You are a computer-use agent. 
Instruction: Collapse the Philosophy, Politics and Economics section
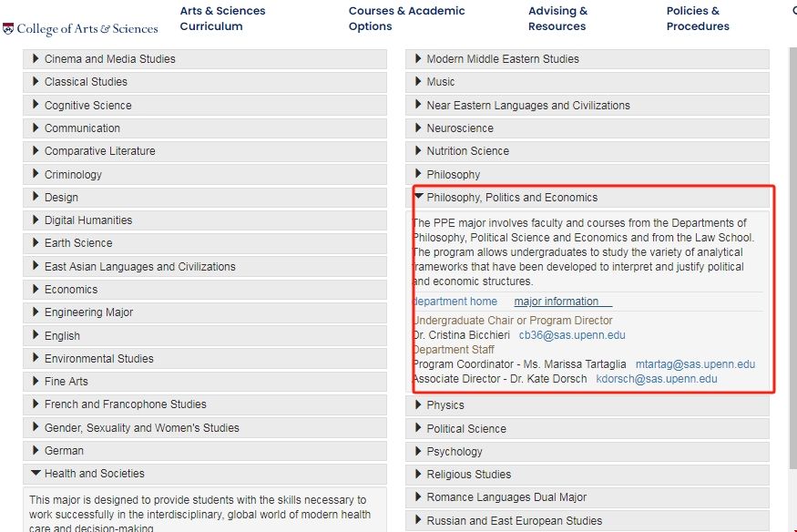click(512, 198)
